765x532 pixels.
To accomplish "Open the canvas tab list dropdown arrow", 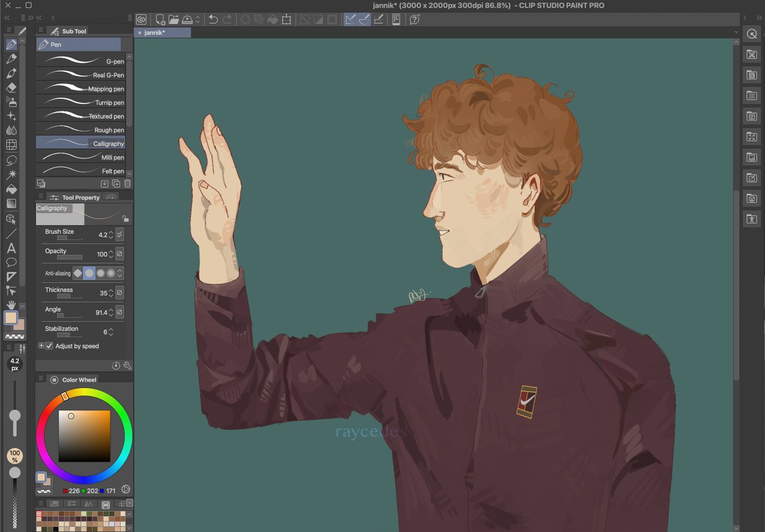I will [x=736, y=31].
